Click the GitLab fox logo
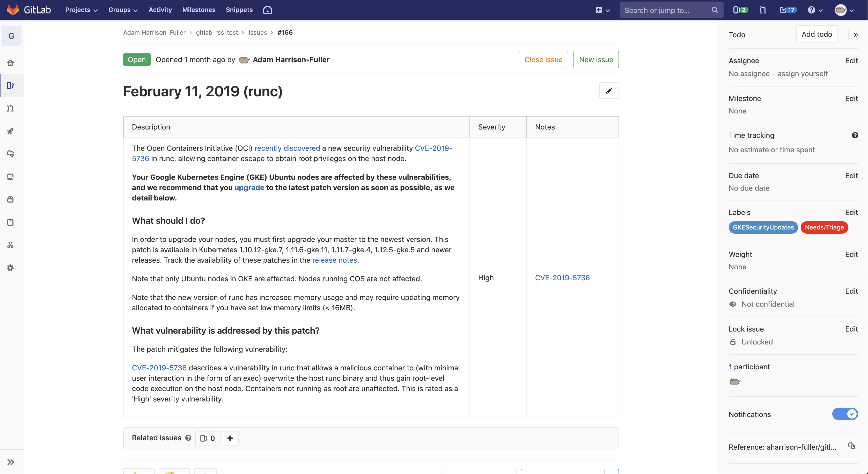868x474 pixels. 13,10
